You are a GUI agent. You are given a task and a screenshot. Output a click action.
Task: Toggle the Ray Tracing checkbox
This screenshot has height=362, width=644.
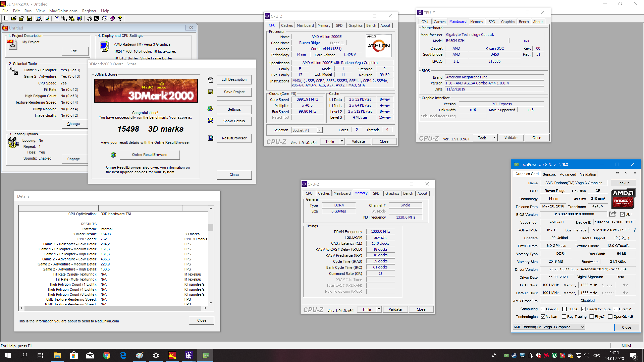tap(564, 317)
